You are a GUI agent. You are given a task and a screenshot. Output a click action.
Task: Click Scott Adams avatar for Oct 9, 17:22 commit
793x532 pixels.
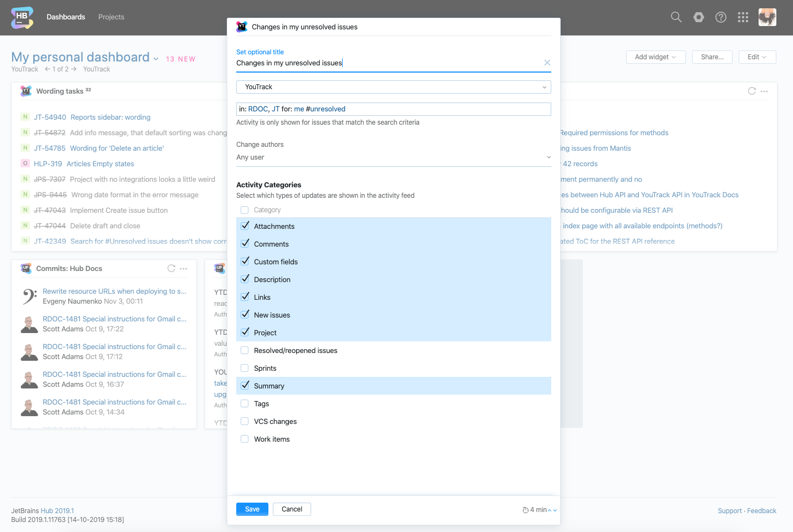[29, 324]
